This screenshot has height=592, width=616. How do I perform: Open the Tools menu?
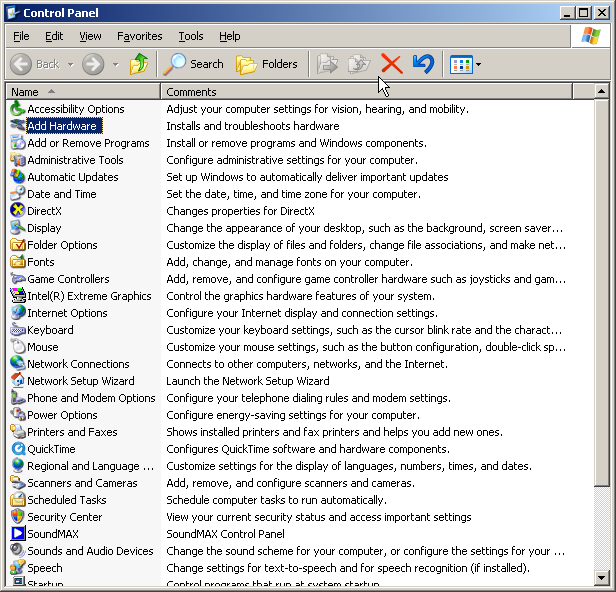coord(191,36)
